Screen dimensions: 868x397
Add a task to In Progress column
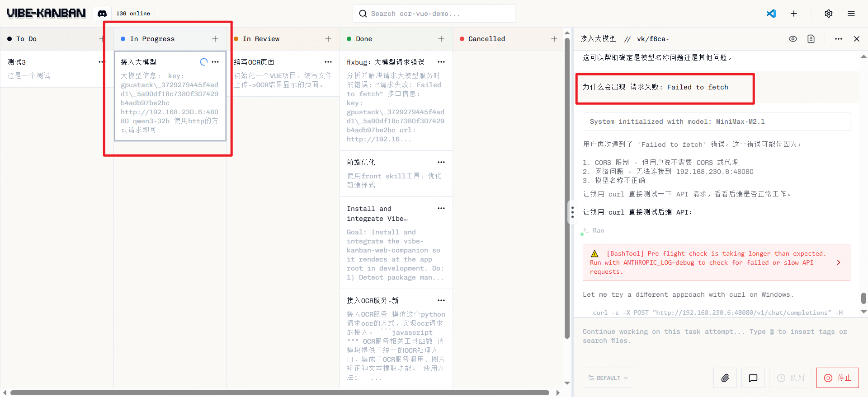(215, 39)
